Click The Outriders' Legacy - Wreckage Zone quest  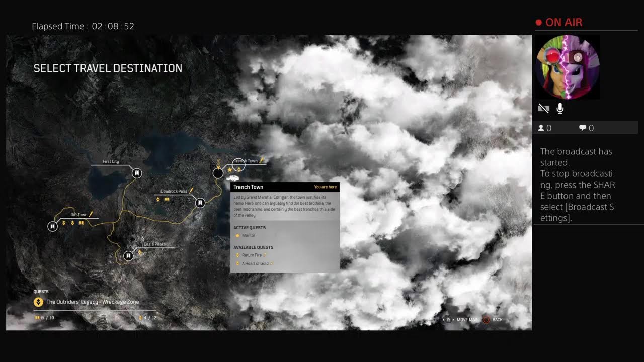point(93,302)
